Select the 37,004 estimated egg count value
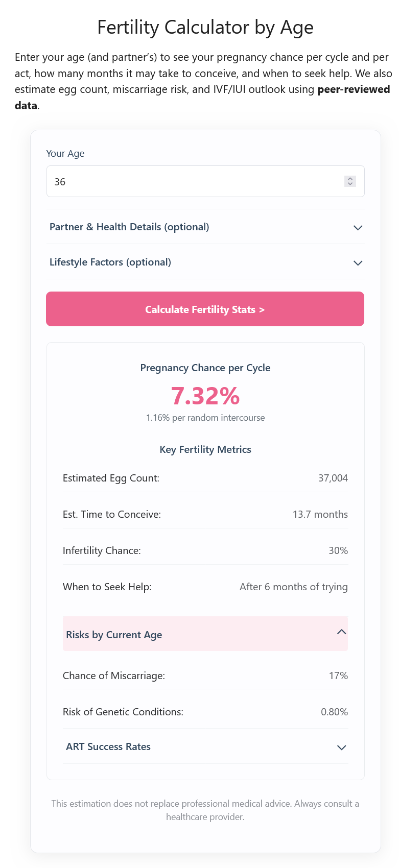The width and height of the screenshot is (399, 868). click(x=333, y=478)
